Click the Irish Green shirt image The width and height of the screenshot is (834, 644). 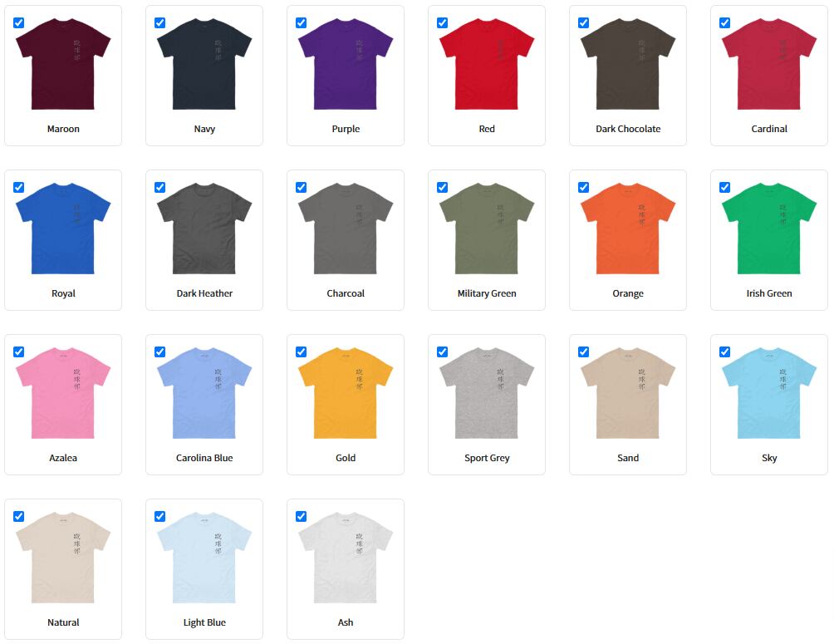pos(769,229)
